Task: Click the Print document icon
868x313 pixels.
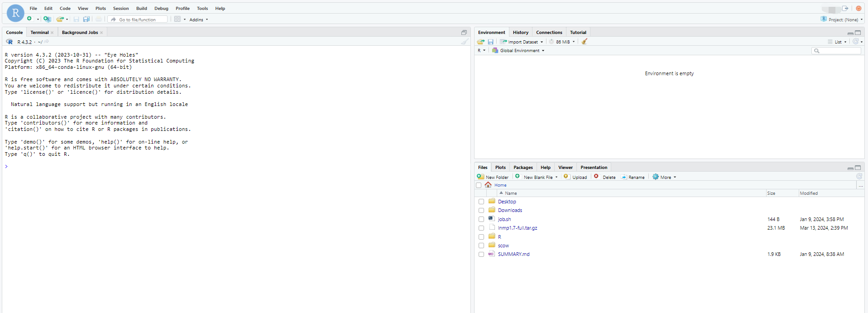Action: [98, 19]
